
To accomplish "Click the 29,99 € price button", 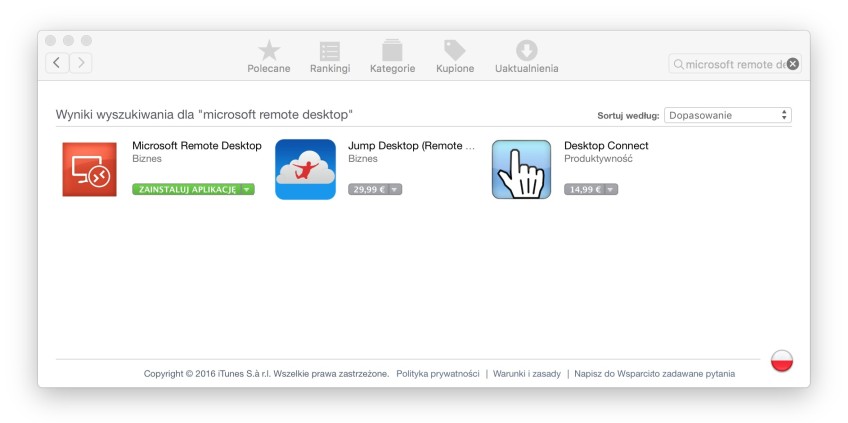I will pyautogui.click(x=368, y=189).
